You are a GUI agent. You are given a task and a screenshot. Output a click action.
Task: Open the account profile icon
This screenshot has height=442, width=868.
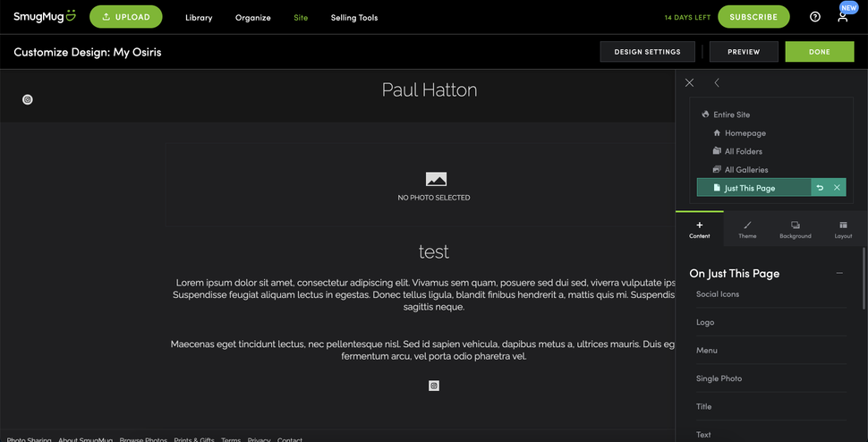[843, 17]
